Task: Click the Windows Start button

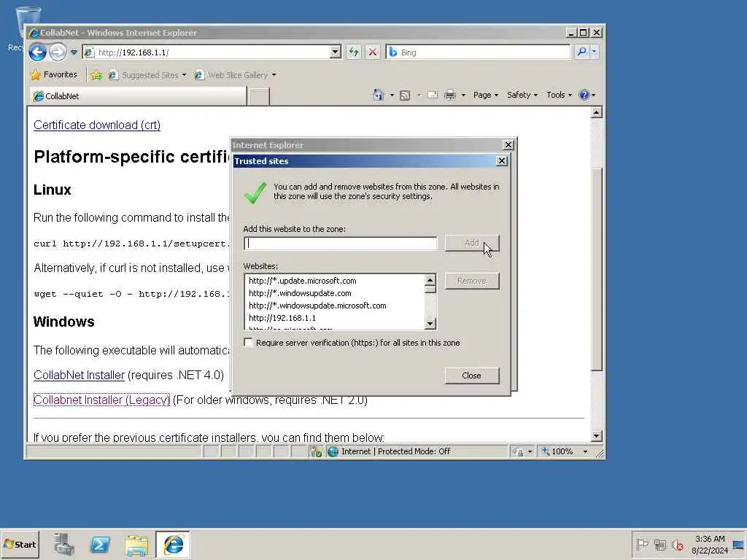Action: [20, 545]
